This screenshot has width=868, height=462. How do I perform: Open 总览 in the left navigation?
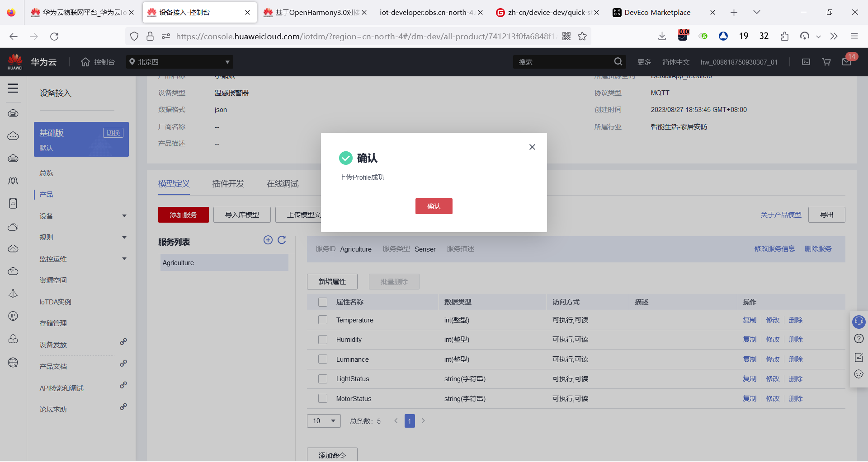pyautogui.click(x=46, y=173)
